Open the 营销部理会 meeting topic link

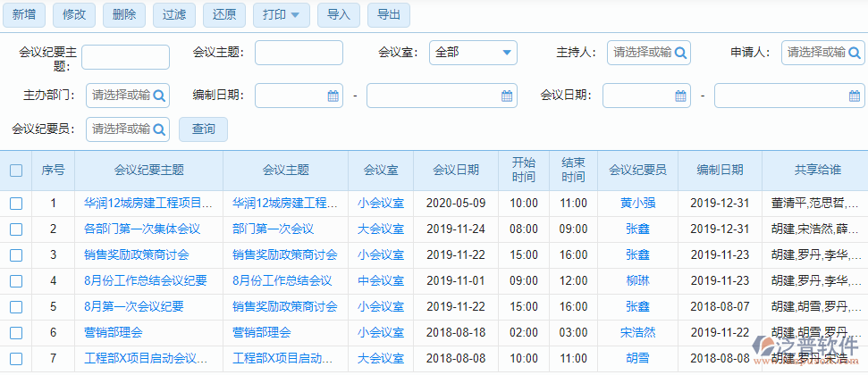(x=262, y=333)
